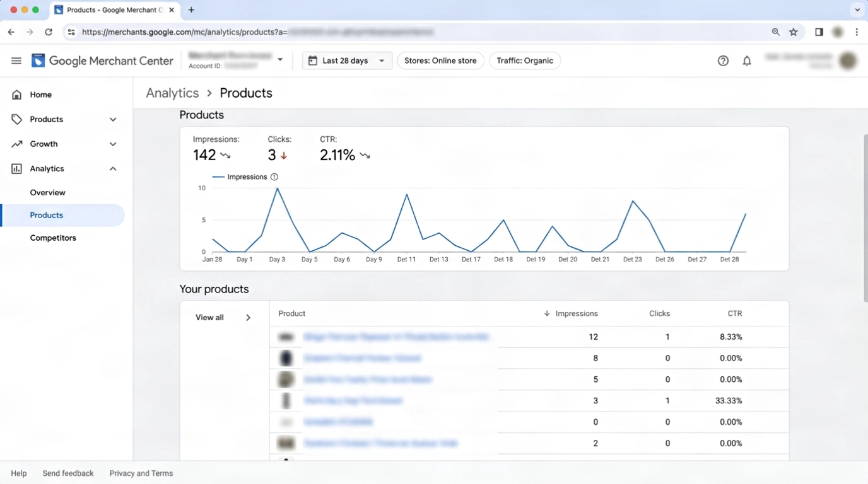
Task: Click the Growth trend icon in sidebar
Action: (x=16, y=144)
